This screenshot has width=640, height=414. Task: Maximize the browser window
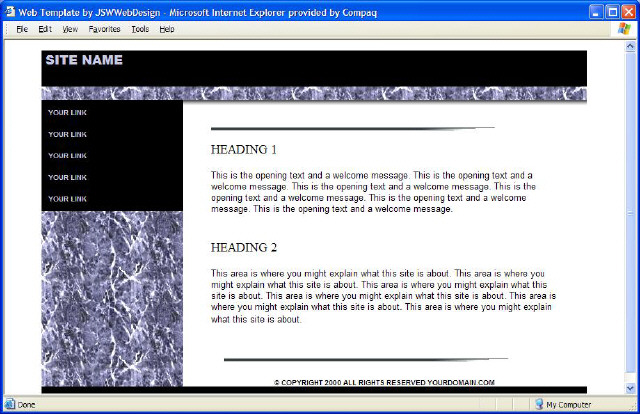(x=610, y=9)
